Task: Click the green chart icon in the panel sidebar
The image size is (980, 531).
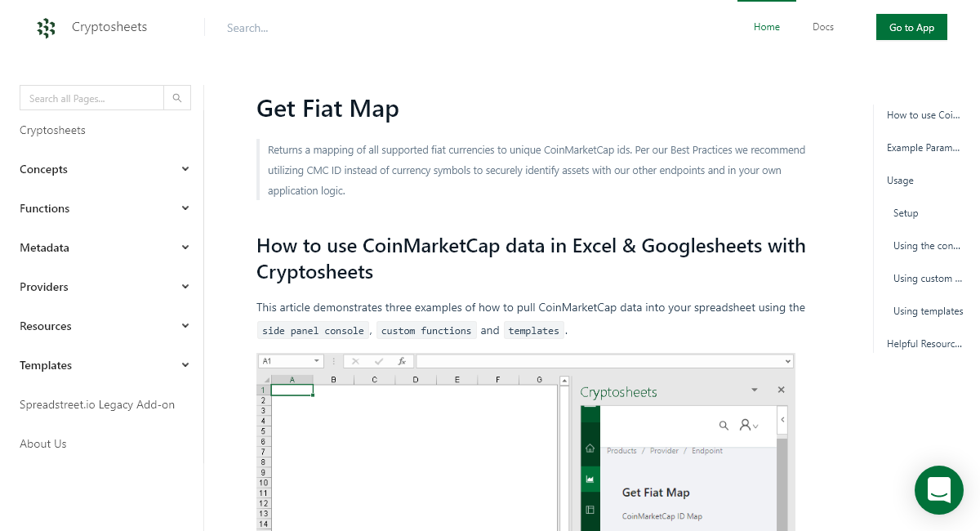Action: pos(590,479)
